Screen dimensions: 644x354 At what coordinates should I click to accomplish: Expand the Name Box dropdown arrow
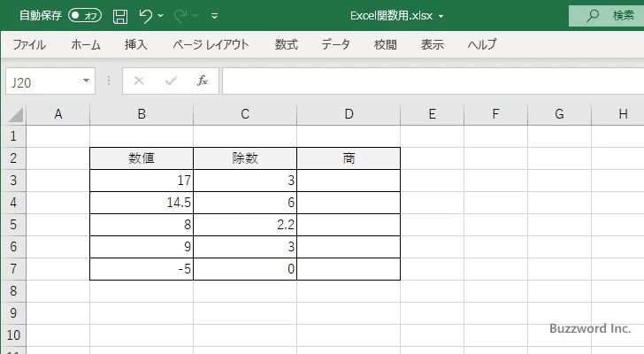(x=87, y=81)
